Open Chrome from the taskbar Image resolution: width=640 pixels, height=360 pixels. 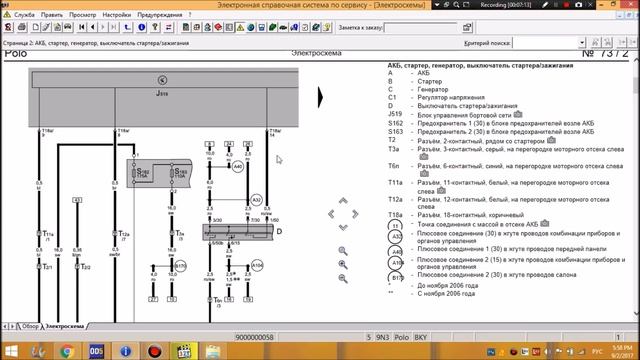[67, 351]
